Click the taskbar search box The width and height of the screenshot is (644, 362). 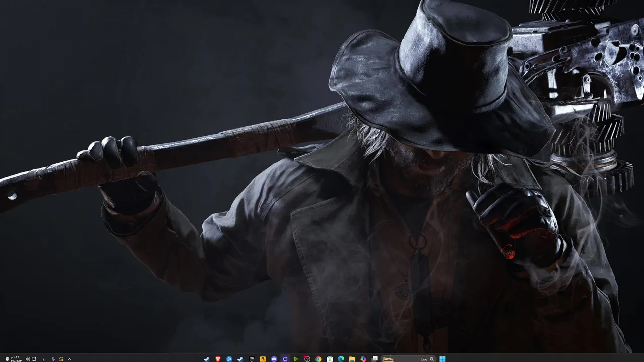click(408, 359)
